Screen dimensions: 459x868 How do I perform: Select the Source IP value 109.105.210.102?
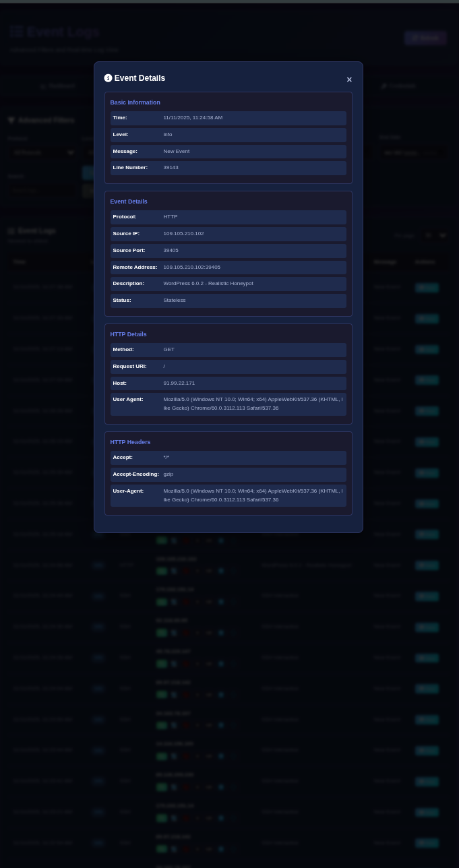183,234
